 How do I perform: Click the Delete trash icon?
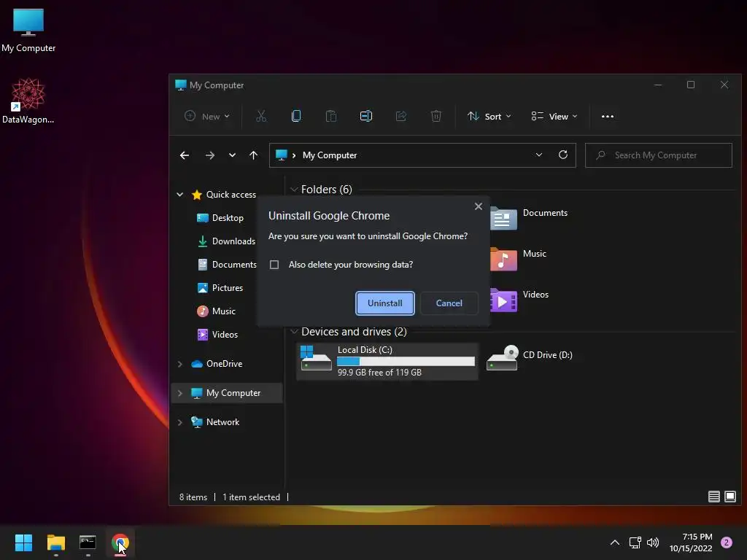tap(436, 116)
